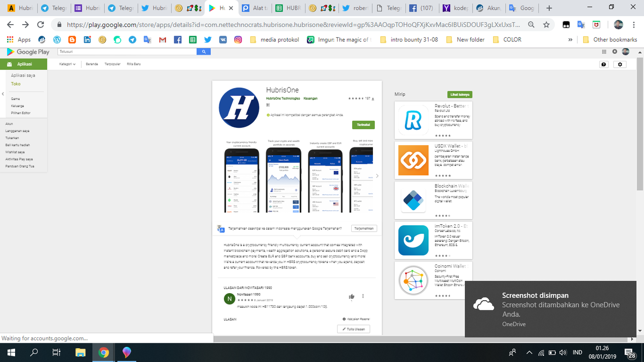Click Tulis Ulasan button
This screenshot has height=362, width=644.
point(354,329)
